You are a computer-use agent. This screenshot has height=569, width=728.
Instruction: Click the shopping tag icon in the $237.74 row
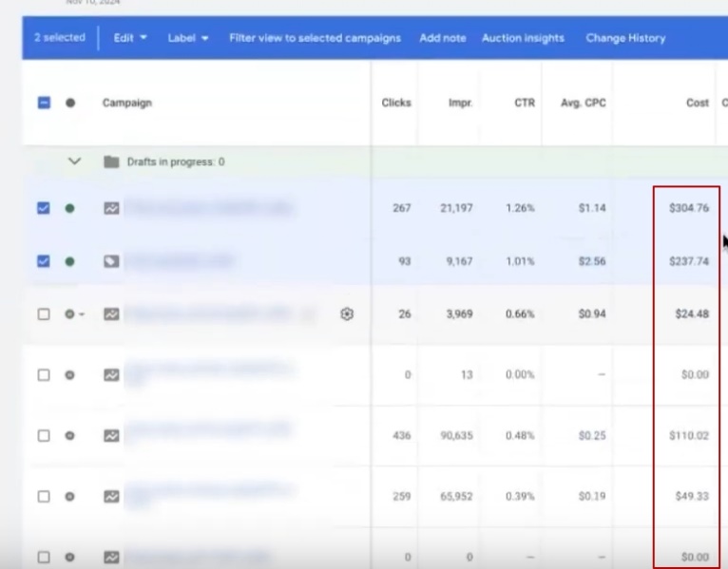pyautogui.click(x=111, y=261)
